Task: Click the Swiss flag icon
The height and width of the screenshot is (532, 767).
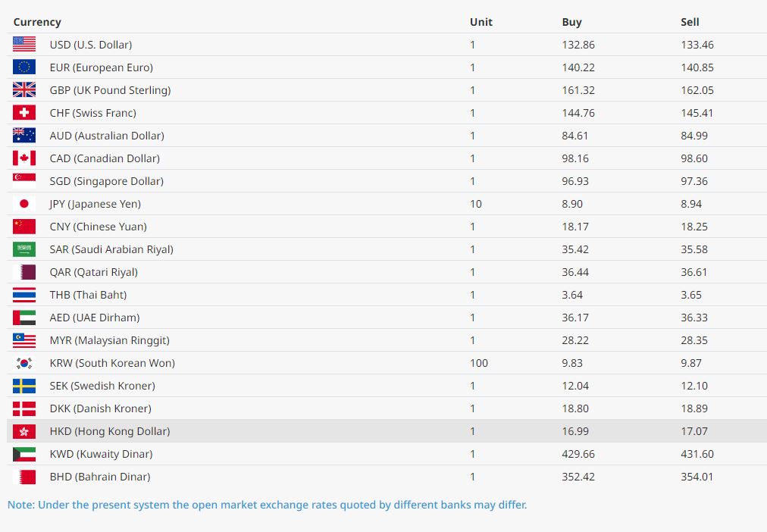Action: pos(24,113)
